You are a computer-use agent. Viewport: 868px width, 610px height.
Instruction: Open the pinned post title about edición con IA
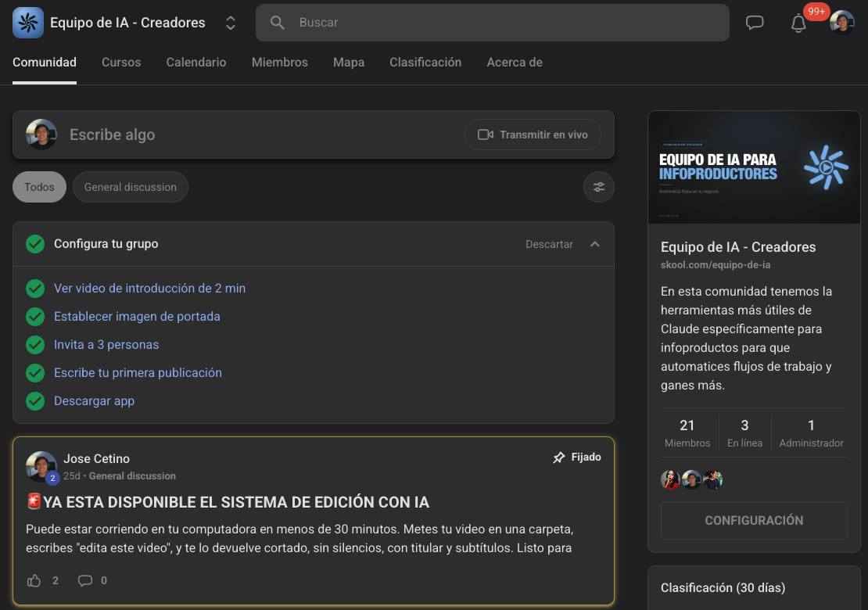pos(228,502)
